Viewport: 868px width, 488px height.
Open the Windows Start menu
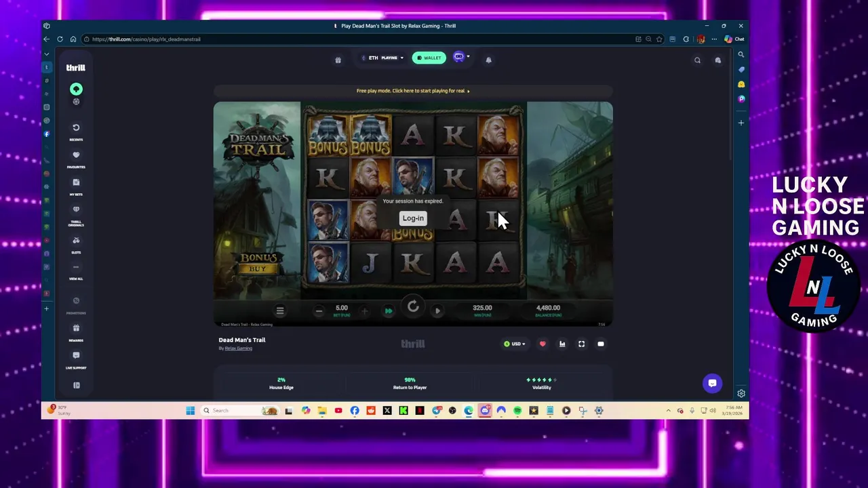tap(191, 410)
